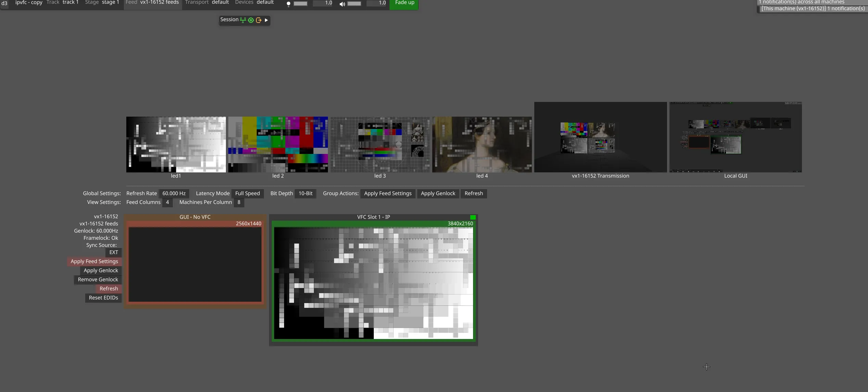Click the Refresh group action button
This screenshot has width=868, height=392.
[x=473, y=193]
